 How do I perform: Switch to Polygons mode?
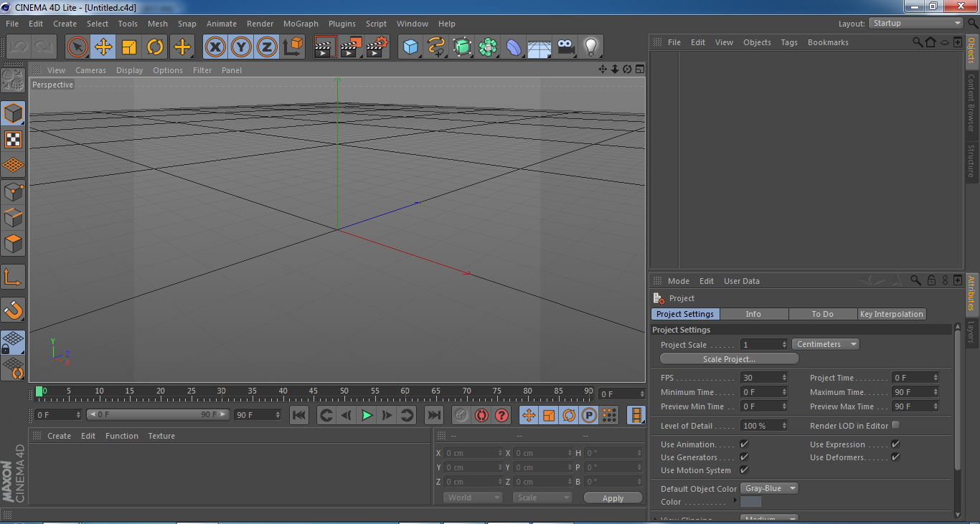pos(13,244)
